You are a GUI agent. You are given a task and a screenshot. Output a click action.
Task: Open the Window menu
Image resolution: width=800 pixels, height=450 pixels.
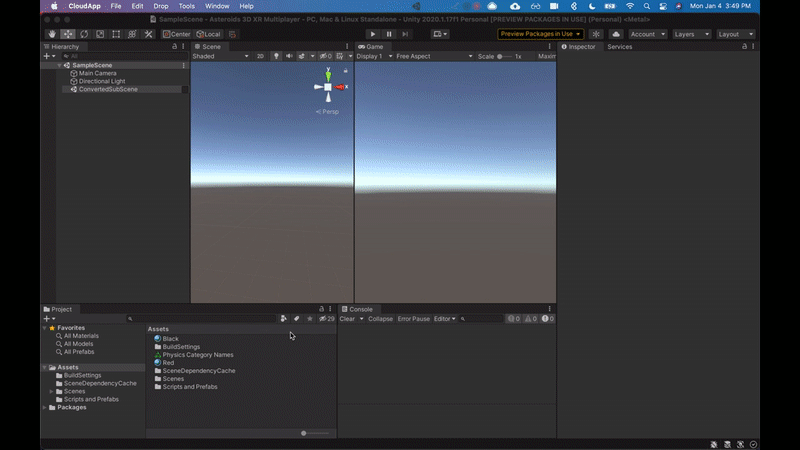pyautogui.click(x=216, y=6)
